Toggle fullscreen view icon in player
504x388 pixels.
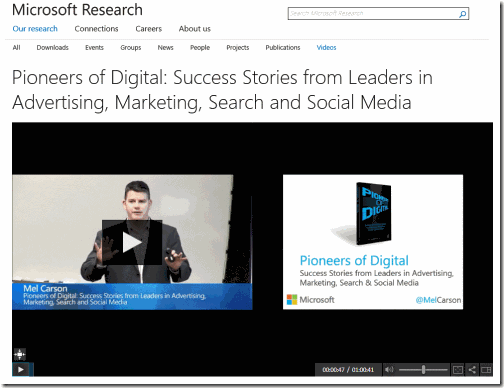(x=458, y=369)
